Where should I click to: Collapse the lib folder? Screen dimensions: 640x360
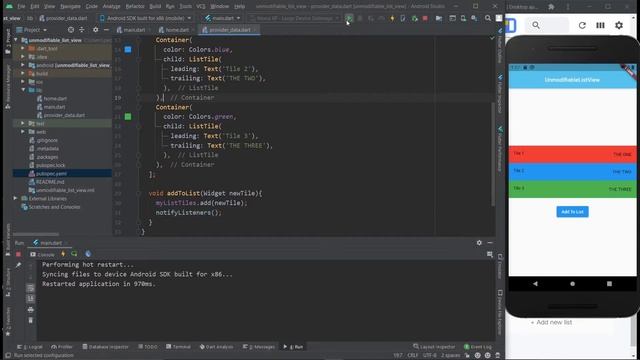pos(23,90)
